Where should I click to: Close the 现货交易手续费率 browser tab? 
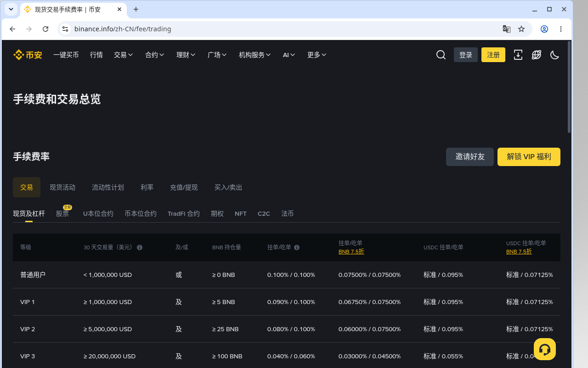pyautogui.click(x=119, y=9)
